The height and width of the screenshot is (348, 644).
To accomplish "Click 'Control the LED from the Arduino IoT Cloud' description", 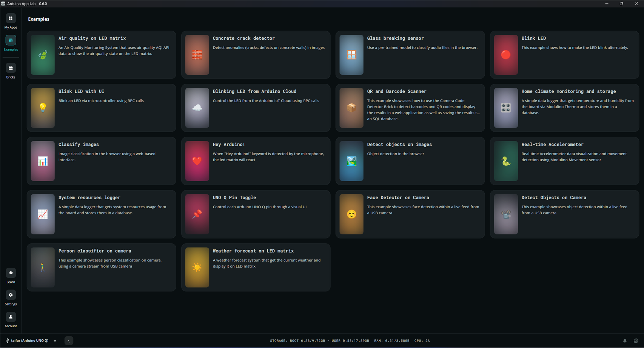I will click(x=266, y=101).
